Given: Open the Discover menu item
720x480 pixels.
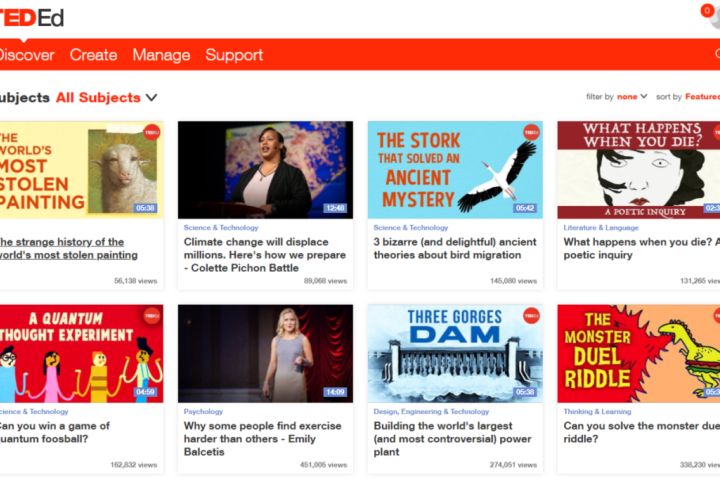Looking at the screenshot, I should [26, 55].
